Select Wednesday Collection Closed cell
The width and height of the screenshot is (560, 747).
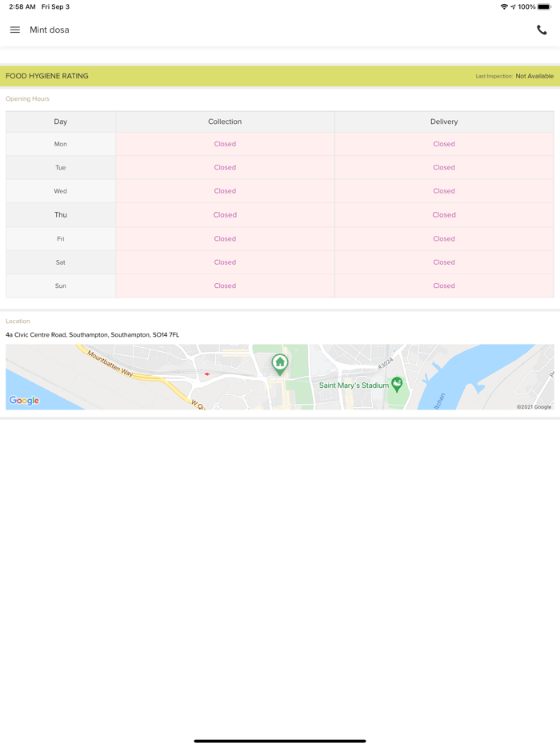pyautogui.click(x=225, y=191)
